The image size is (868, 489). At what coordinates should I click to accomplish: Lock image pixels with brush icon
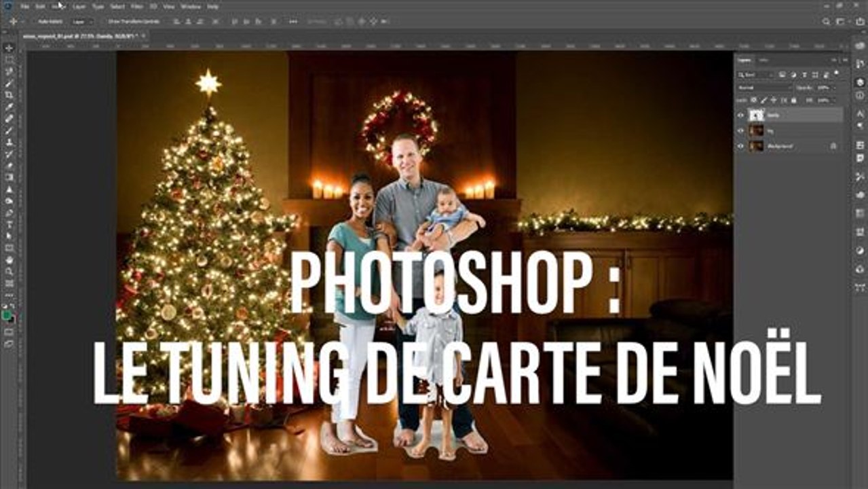(x=763, y=101)
